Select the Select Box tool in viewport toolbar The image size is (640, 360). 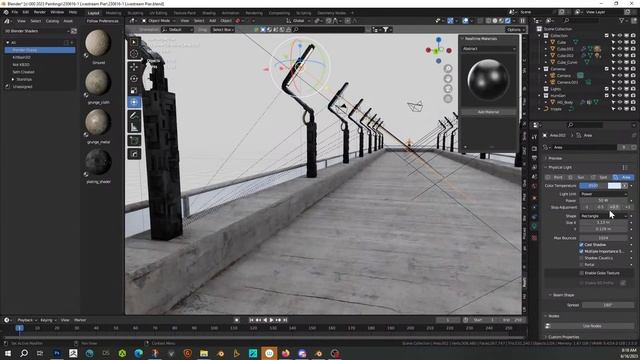(134, 42)
